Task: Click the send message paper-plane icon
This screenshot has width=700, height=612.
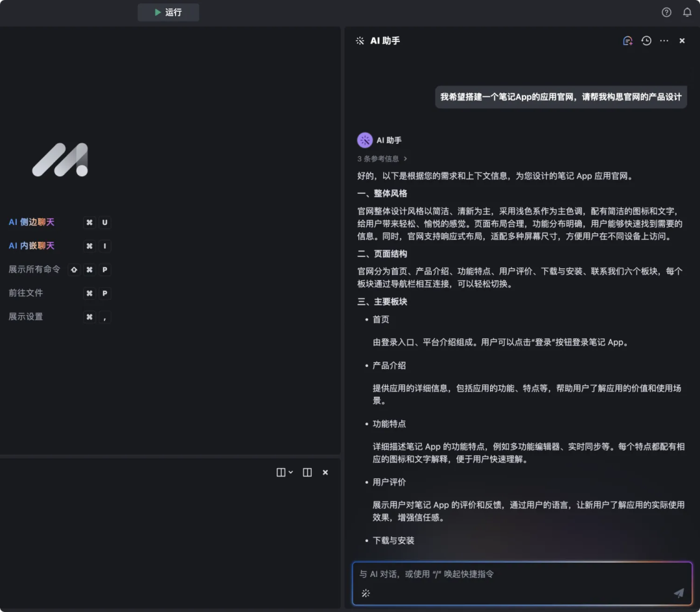Action: 678,592
